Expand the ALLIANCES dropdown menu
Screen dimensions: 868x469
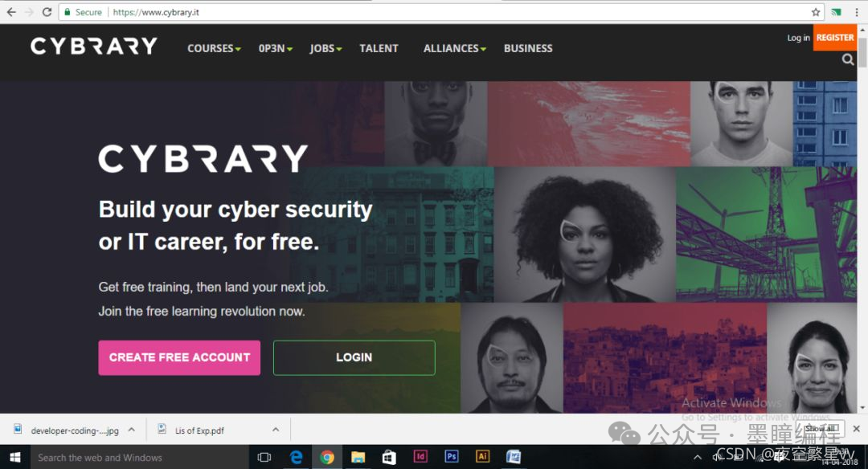pos(454,49)
